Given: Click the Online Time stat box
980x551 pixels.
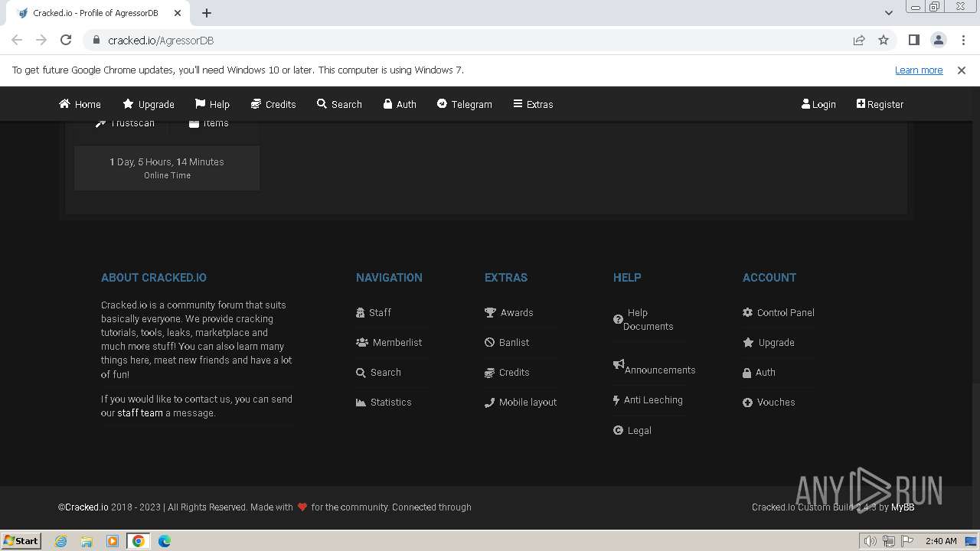Looking at the screenshot, I should click(x=167, y=168).
